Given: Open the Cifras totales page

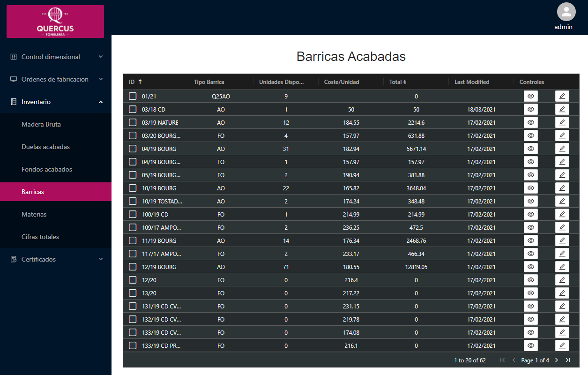Looking at the screenshot, I should click(x=40, y=237).
